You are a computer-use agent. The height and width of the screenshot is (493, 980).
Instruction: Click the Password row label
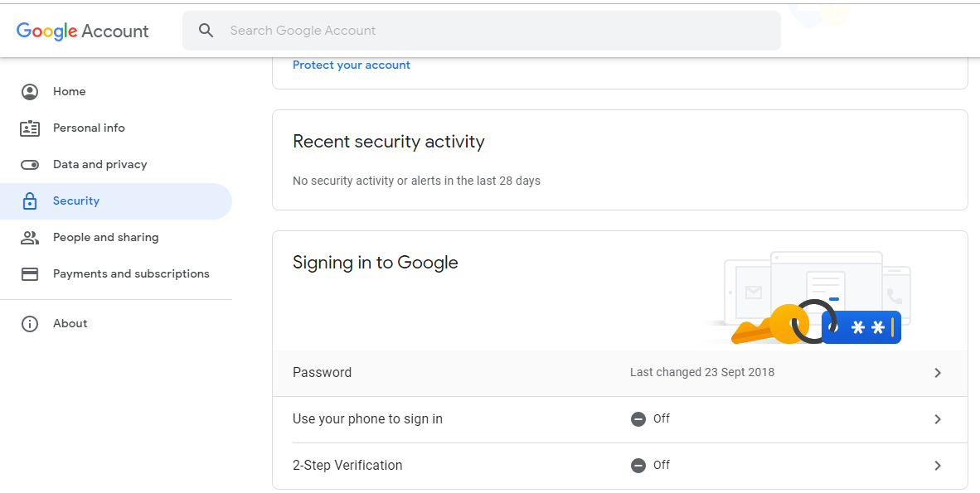pos(322,373)
